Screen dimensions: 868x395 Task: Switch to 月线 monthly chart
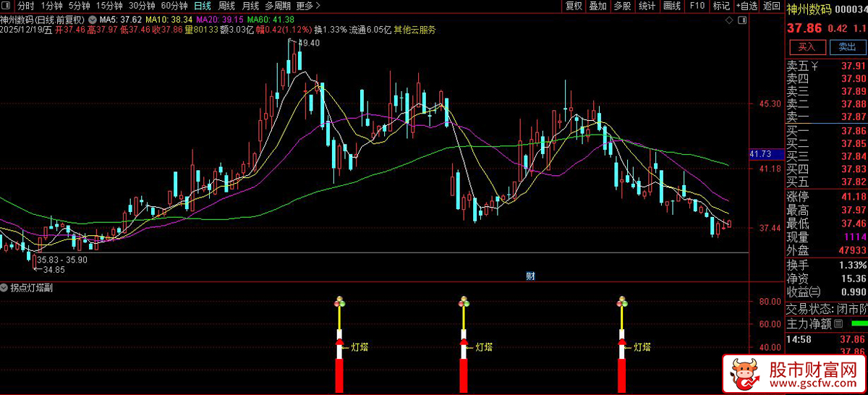coord(250,6)
